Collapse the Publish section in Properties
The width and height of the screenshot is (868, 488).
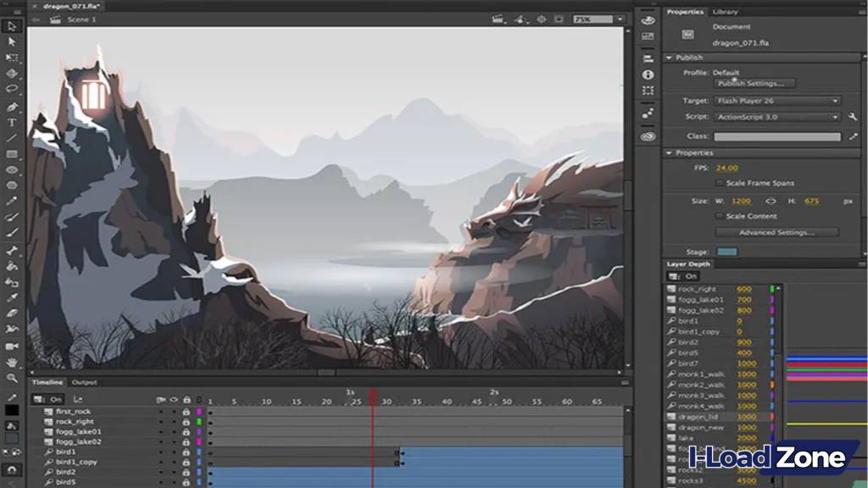[668, 57]
